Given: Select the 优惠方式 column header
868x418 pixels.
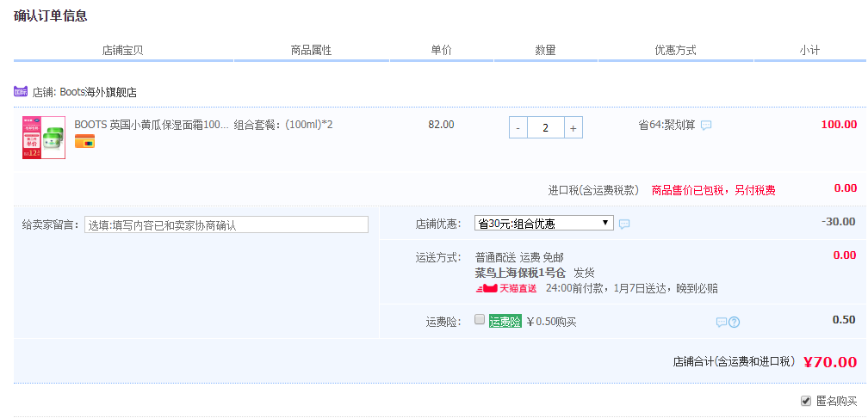Looking at the screenshot, I should 675,50.
